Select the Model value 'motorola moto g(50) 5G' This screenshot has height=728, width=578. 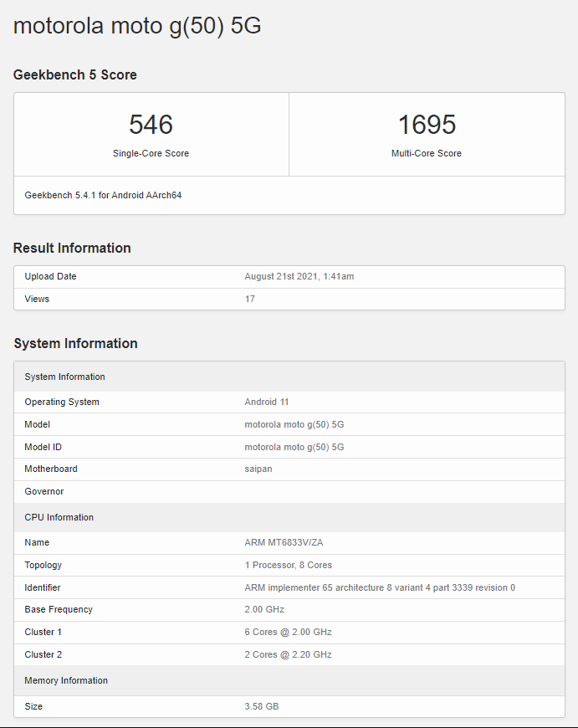click(294, 424)
